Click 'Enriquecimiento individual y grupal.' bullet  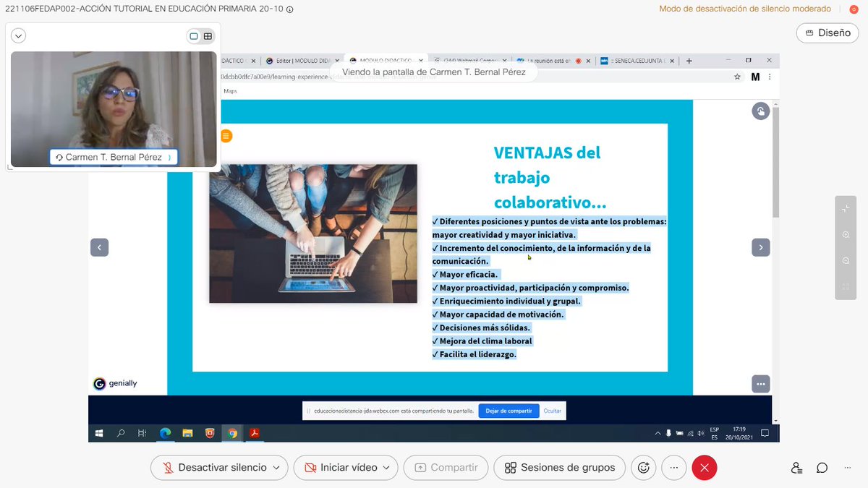pyautogui.click(x=506, y=301)
